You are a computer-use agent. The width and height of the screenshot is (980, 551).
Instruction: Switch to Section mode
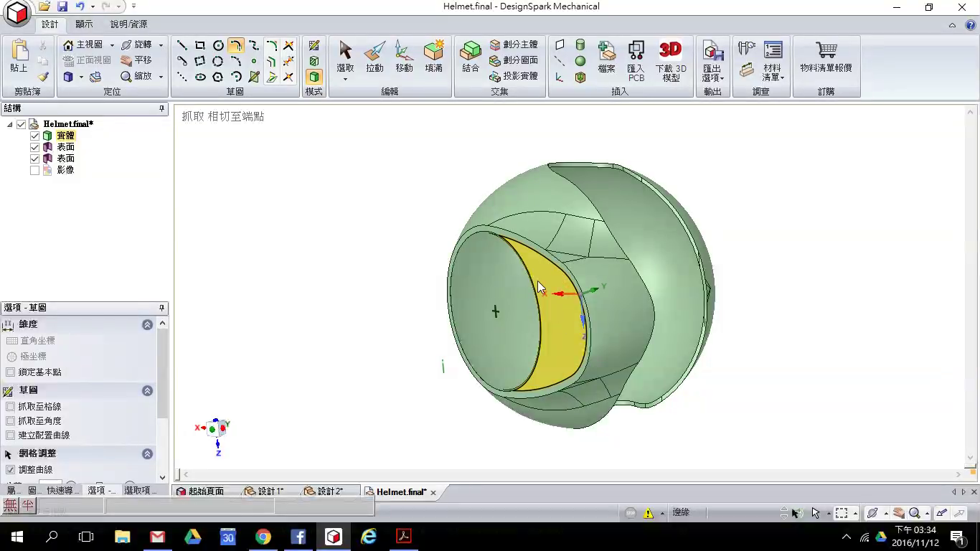[x=314, y=61]
